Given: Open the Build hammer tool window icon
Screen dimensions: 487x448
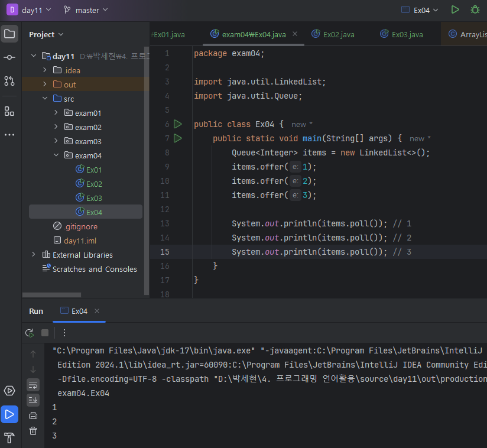Looking at the screenshot, I should click(9, 438).
